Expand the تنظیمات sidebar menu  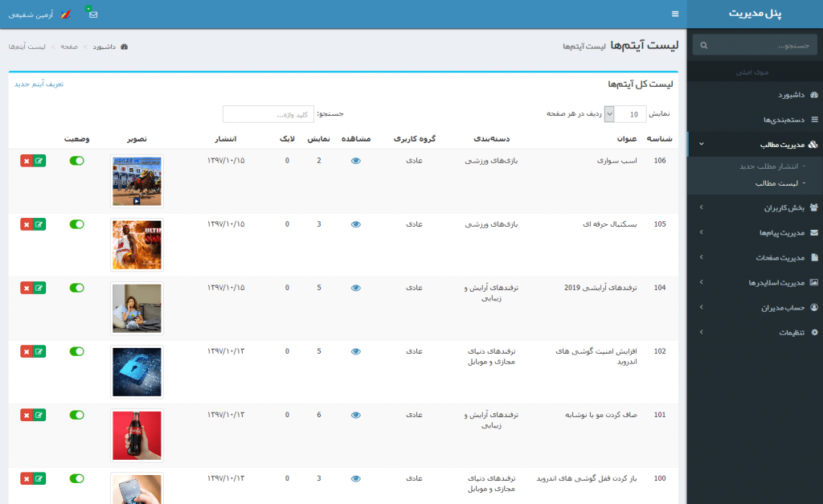pos(755,332)
